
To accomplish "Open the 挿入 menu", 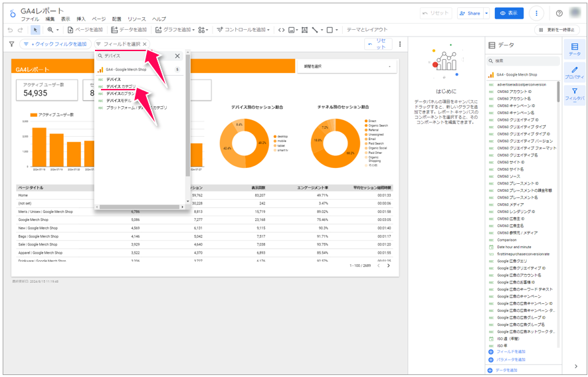I will 81,19.
